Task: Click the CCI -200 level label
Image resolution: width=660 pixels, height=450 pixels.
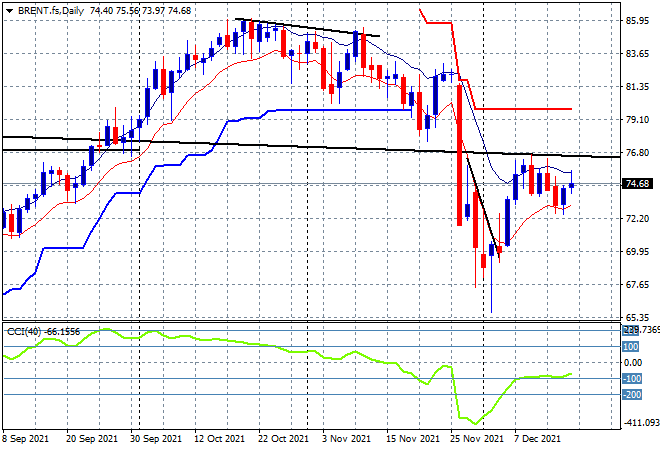Action: [x=632, y=395]
